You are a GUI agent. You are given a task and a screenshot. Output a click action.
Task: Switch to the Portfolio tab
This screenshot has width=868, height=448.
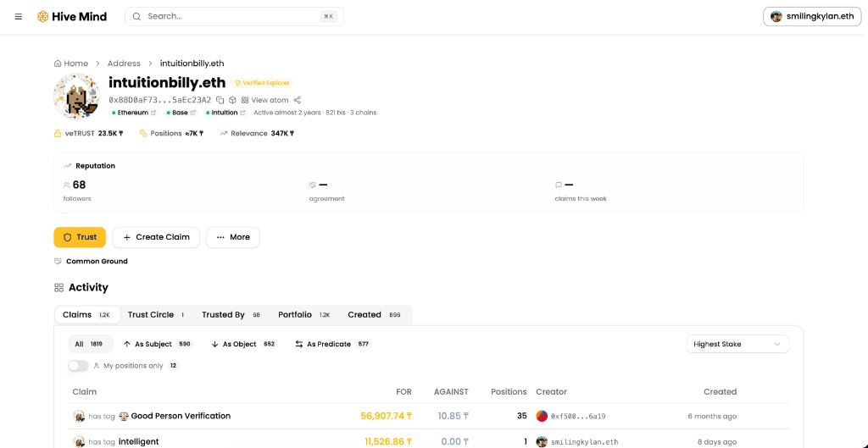click(x=304, y=315)
